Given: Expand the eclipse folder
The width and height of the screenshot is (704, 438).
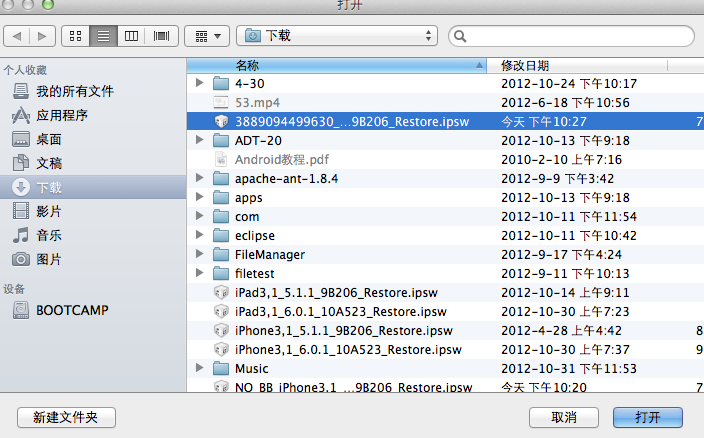Looking at the screenshot, I should pos(200,235).
